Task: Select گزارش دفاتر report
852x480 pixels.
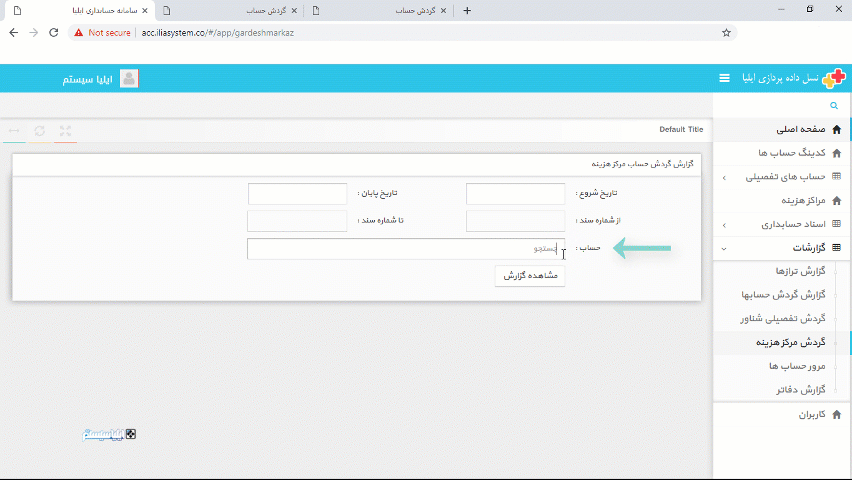Action: point(801,390)
